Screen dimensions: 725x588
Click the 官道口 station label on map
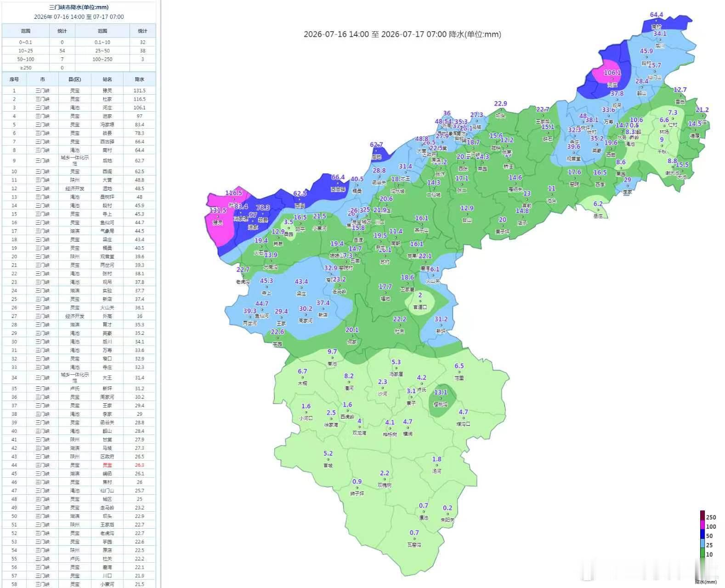[x=420, y=307]
